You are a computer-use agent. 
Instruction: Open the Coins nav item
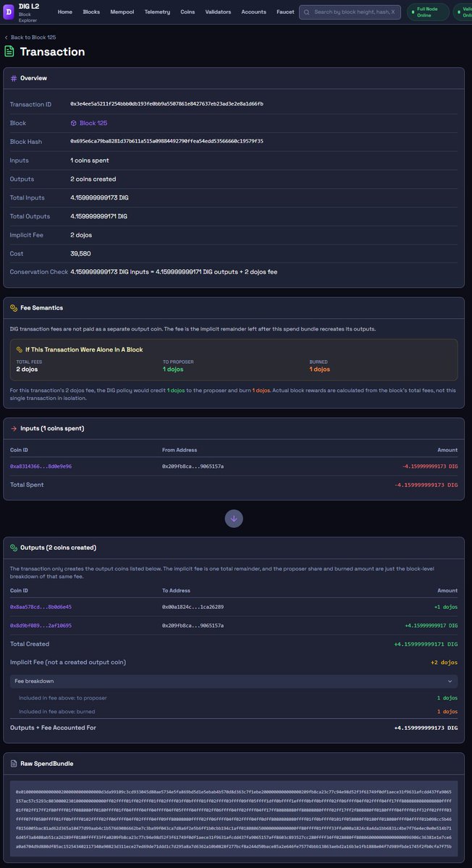(187, 12)
